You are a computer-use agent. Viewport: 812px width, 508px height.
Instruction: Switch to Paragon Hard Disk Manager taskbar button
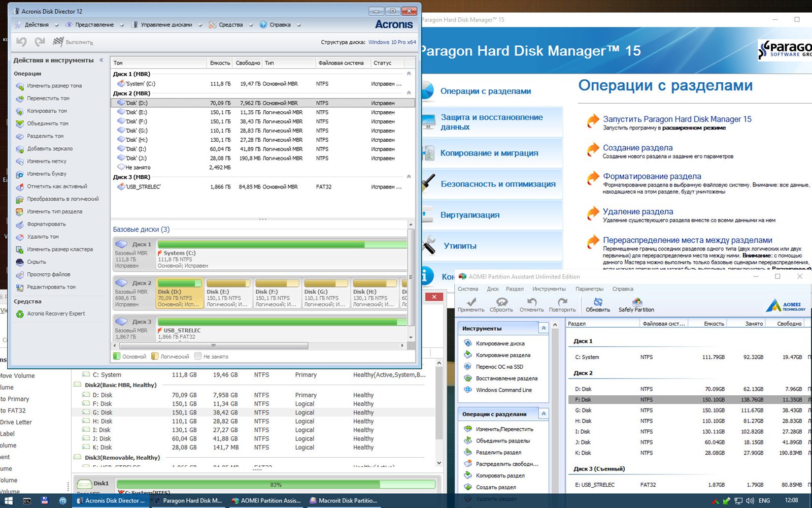point(188,500)
